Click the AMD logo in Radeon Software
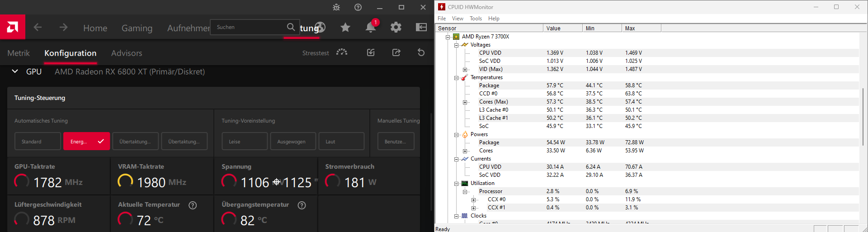This screenshot has width=868, height=232. coord(13,27)
